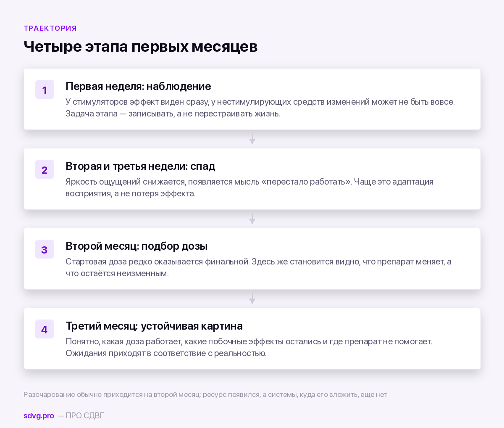Click footnote 'Разочарование обычно приходится на второй месяц'
Viewport: 504px width, 428px height.
click(x=205, y=394)
